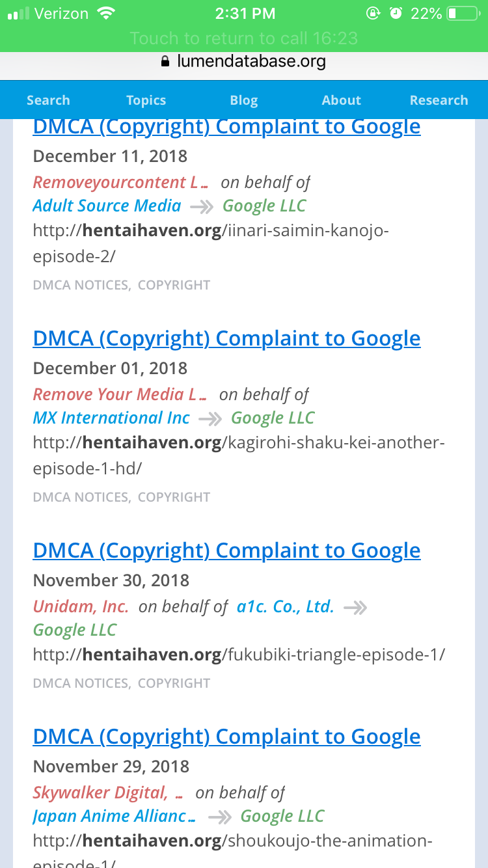This screenshot has height=868, width=488.
Task: Tap the battery icon in status bar
Action: pos(462,14)
